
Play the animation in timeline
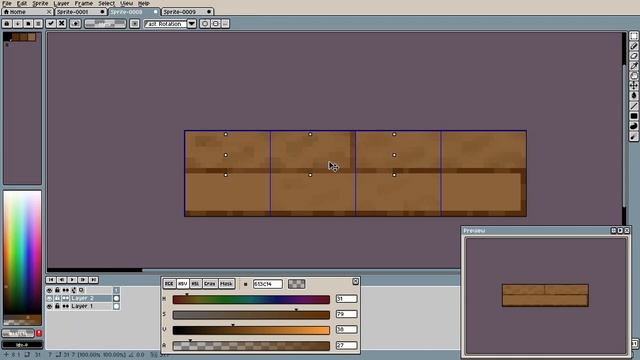coord(72,280)
